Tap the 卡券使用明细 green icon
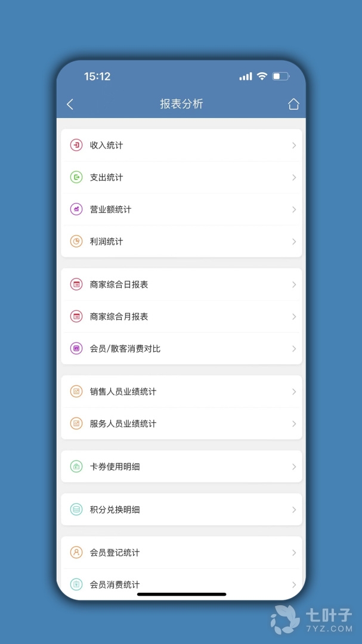Viewport: 362px width, 644px height. (x=76, y=467)
